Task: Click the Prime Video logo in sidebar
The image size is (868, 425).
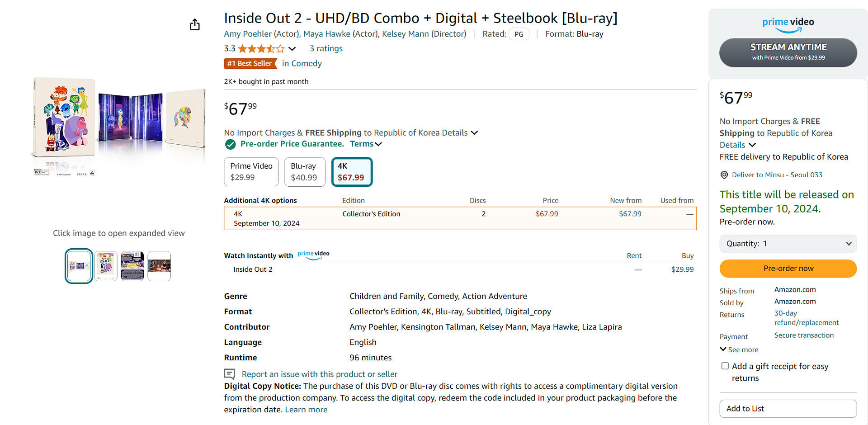Action: coord(788,25)
